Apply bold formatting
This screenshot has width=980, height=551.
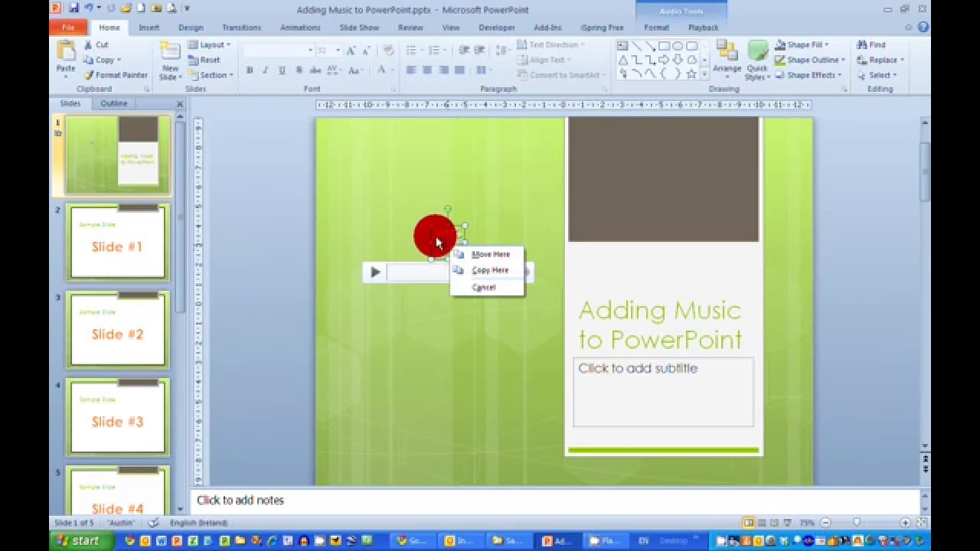pyautogui.click(x=249, y=69)
